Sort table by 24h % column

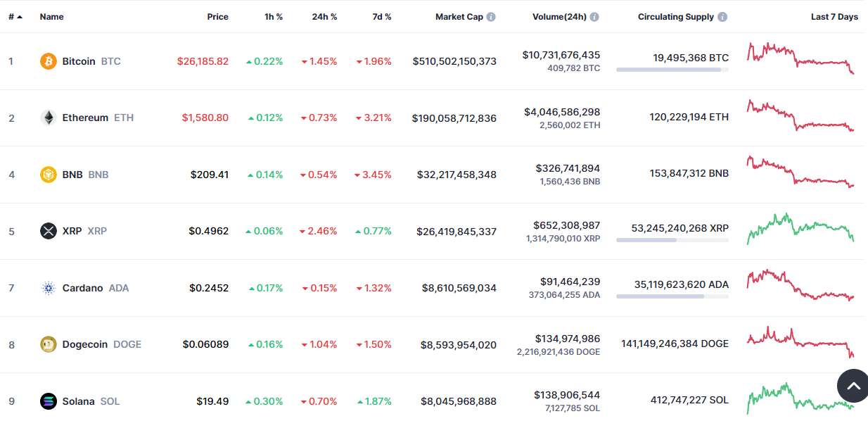(324, 17)
